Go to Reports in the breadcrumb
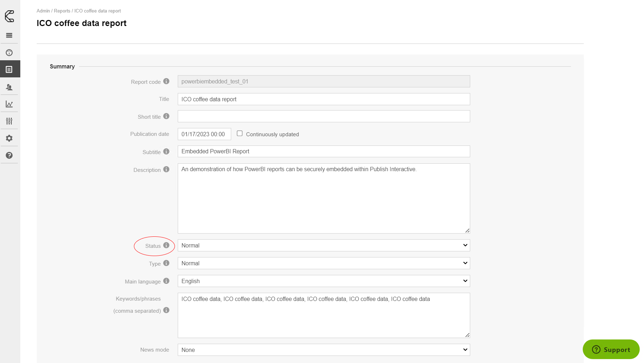 [62, 11]
